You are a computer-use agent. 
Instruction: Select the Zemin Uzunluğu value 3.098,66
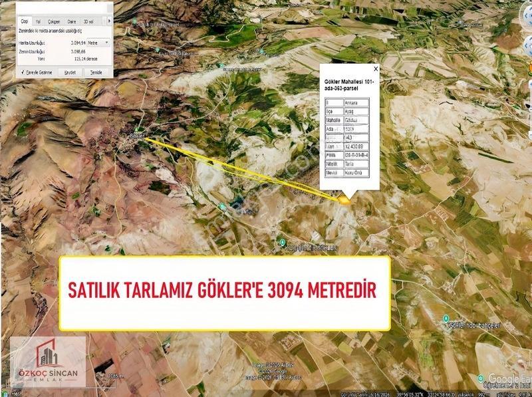[x=78, y=52]
